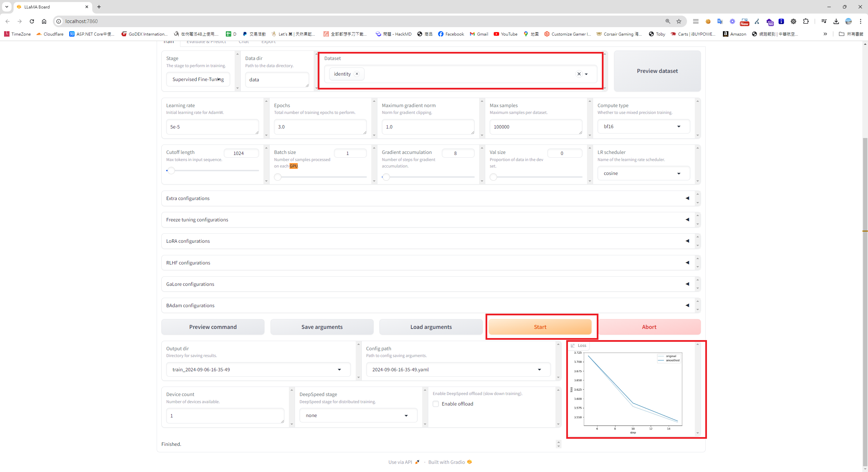
Task: Switch to the Export tab
Action: coord(268,42)
